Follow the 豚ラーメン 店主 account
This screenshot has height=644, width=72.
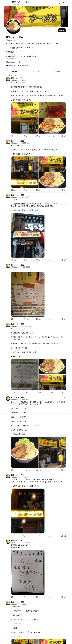point(62,30)
